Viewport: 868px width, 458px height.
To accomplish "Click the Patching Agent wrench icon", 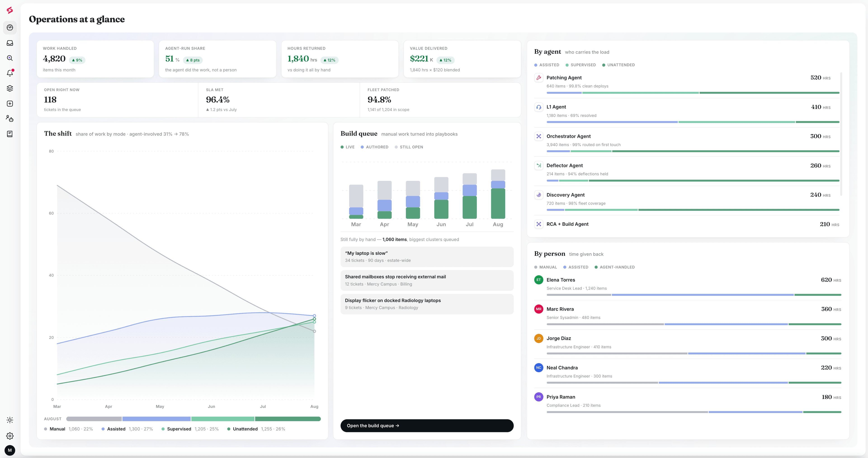I will tap(539, 78).
